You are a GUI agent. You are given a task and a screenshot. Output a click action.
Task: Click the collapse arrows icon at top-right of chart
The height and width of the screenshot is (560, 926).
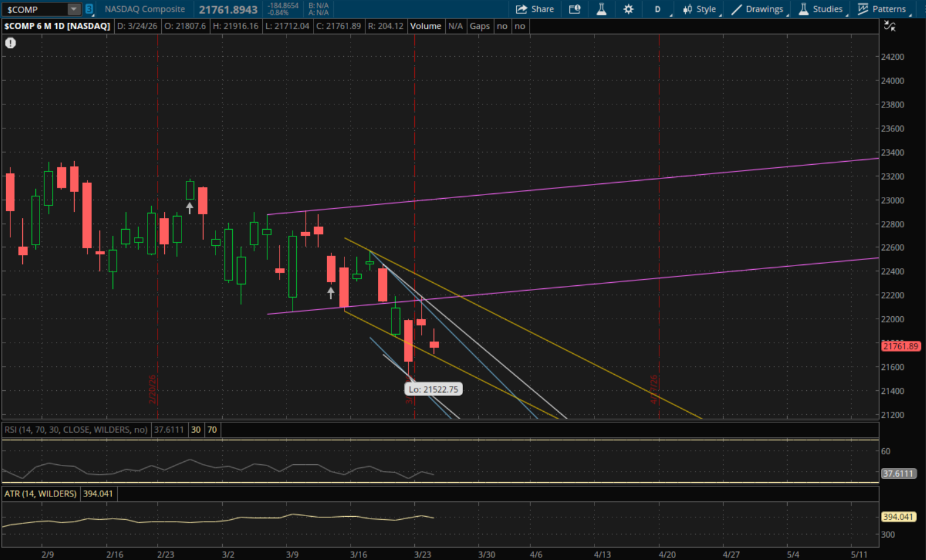pyautogui.click(x=890, y=26)
